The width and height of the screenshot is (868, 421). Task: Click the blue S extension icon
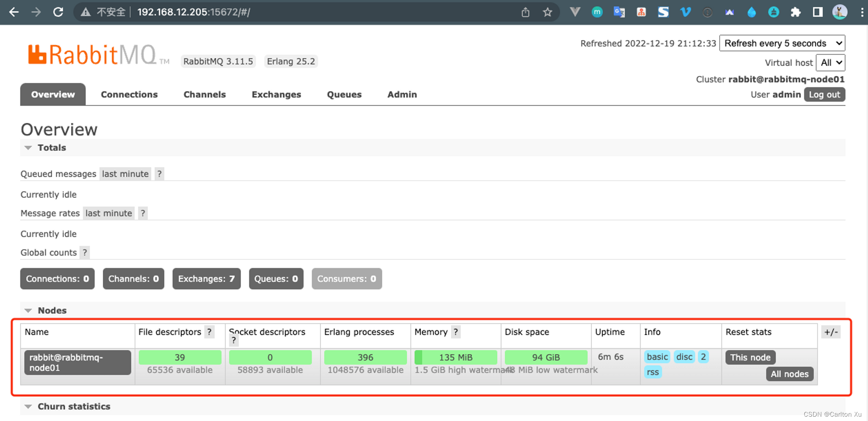pos(663,12)
